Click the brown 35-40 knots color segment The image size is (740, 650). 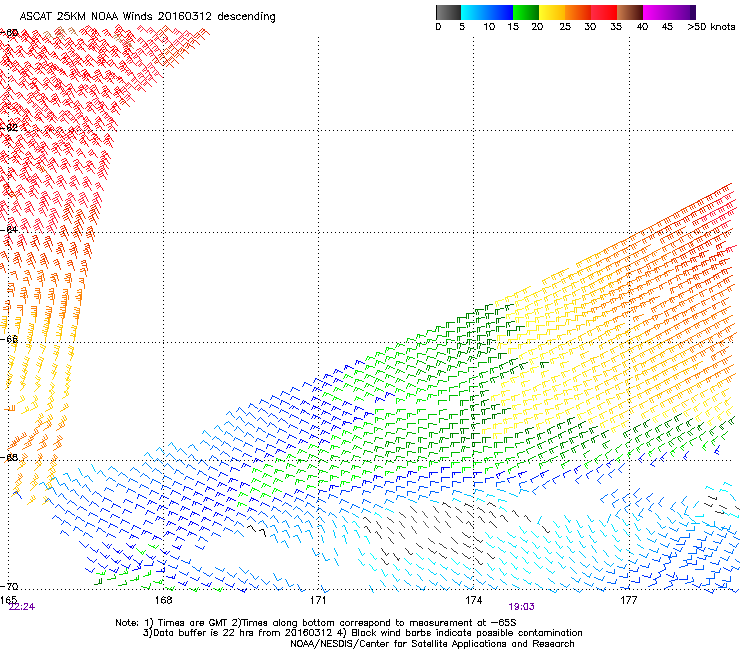coord(630,12)
